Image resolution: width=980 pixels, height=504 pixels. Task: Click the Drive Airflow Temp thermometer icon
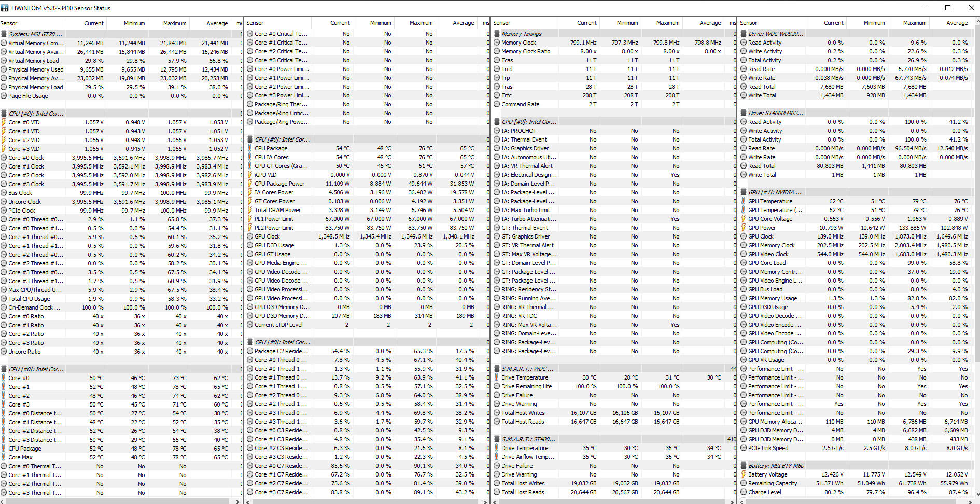(x=497, y=457)
